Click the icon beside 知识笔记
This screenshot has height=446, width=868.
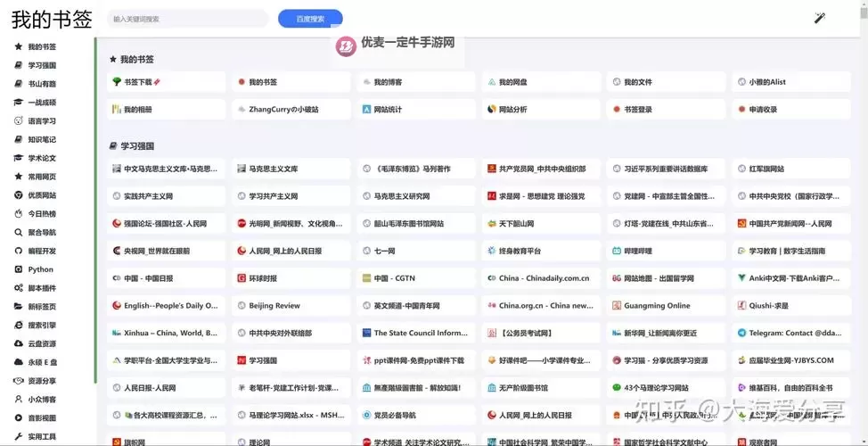tap(18, 140)
